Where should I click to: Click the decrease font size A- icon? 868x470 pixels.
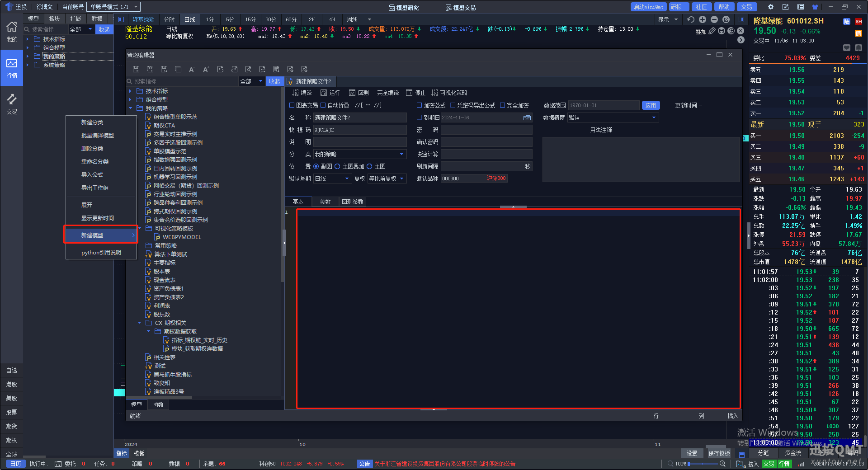tap(192, 69)
